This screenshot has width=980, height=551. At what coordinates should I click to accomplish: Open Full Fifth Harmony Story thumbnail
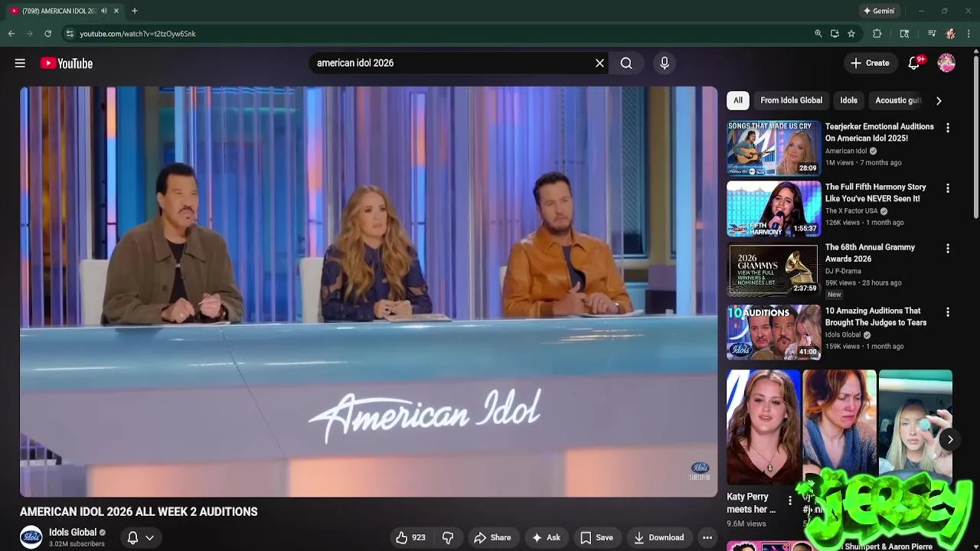pyautogui.click(x=773, y=208)
